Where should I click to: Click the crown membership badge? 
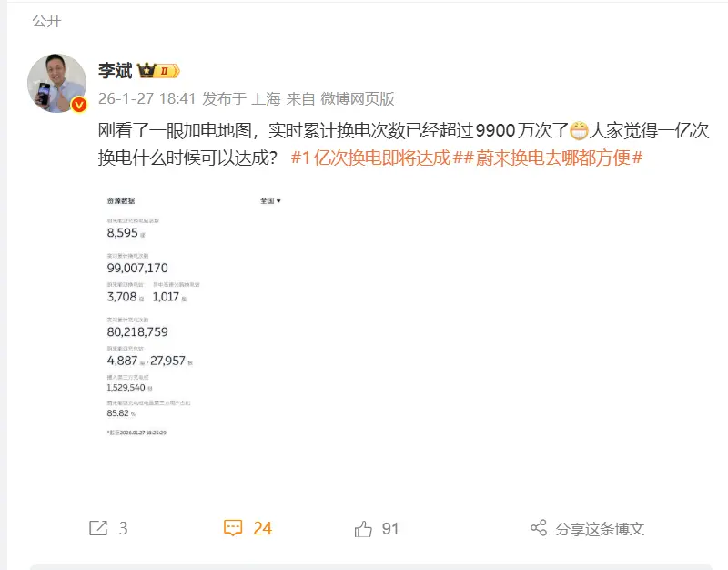pos(147,71)
